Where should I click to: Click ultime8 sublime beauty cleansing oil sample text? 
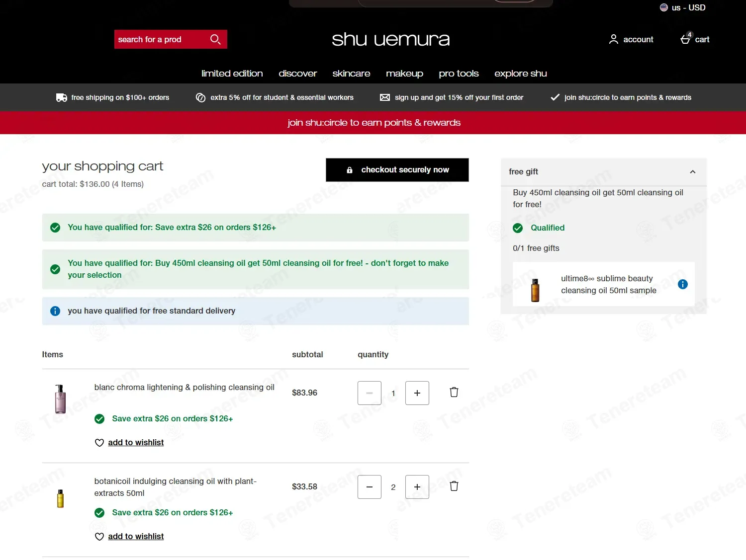[x=609, y=285]
